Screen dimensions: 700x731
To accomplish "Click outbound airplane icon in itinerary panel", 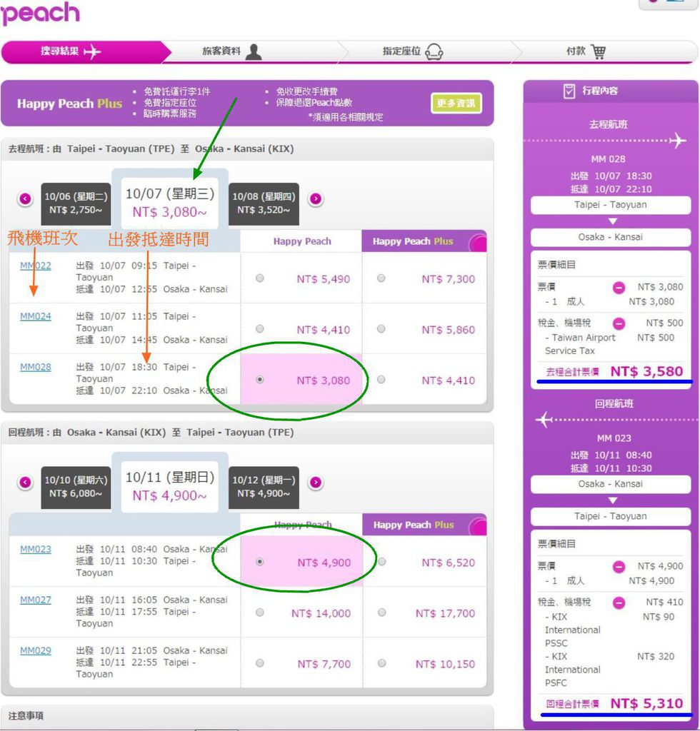I will click(x=678, y=141).
